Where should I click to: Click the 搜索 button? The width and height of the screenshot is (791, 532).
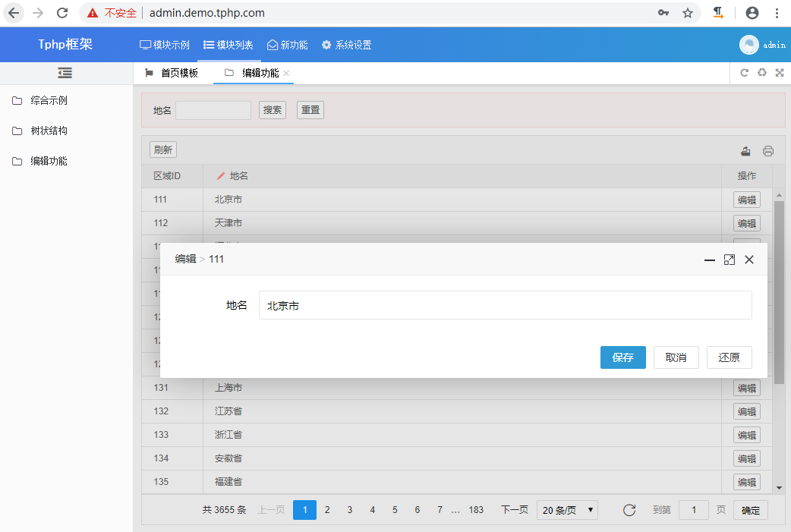coord(273,110)
